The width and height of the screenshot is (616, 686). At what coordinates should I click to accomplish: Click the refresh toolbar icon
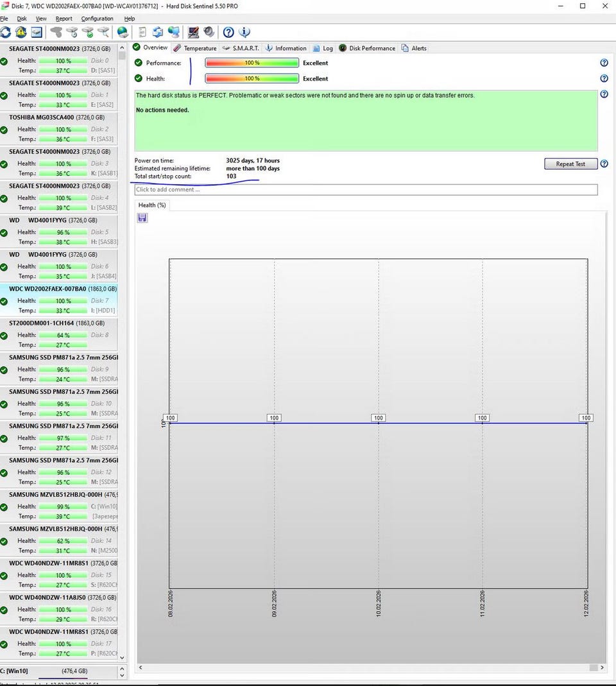(6, 32)
